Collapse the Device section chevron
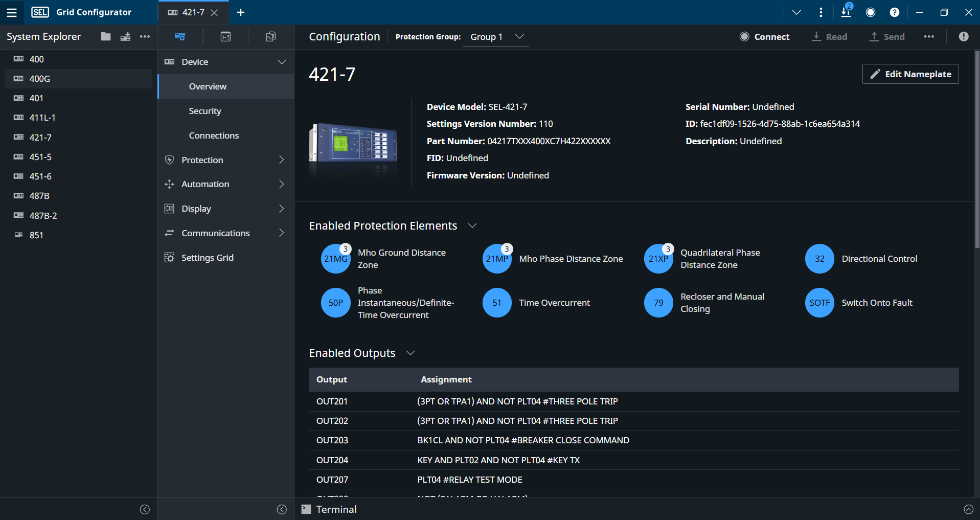The height and width of the screenshot is (520, 980). pyautogui.click(x=281, y=62)
